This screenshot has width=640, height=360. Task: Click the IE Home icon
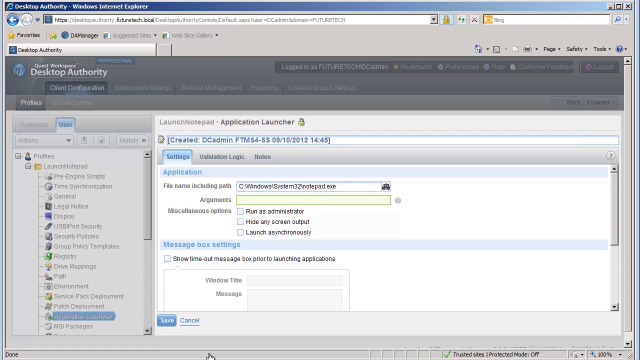pos(478,49)
